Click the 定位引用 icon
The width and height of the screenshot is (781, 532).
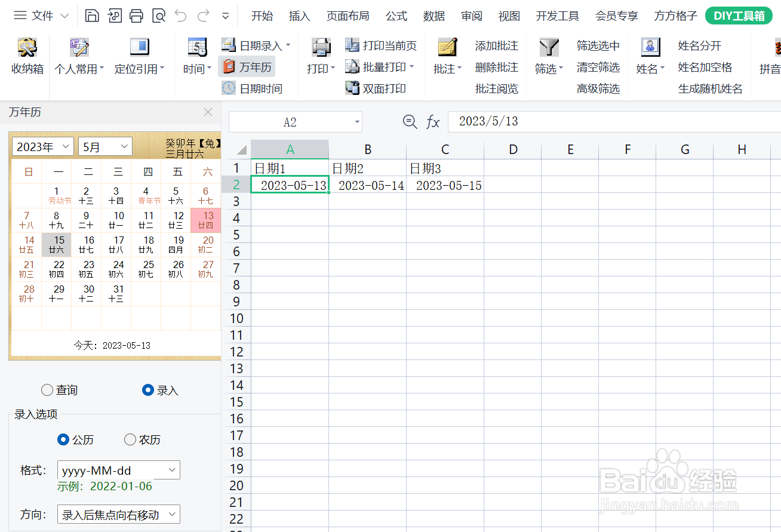click(x=139, y=48)
